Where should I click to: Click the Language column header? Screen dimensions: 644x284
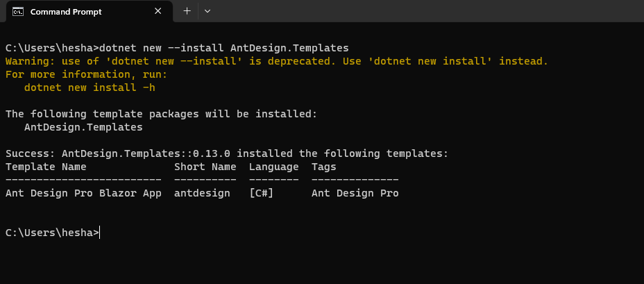(274, 167)
